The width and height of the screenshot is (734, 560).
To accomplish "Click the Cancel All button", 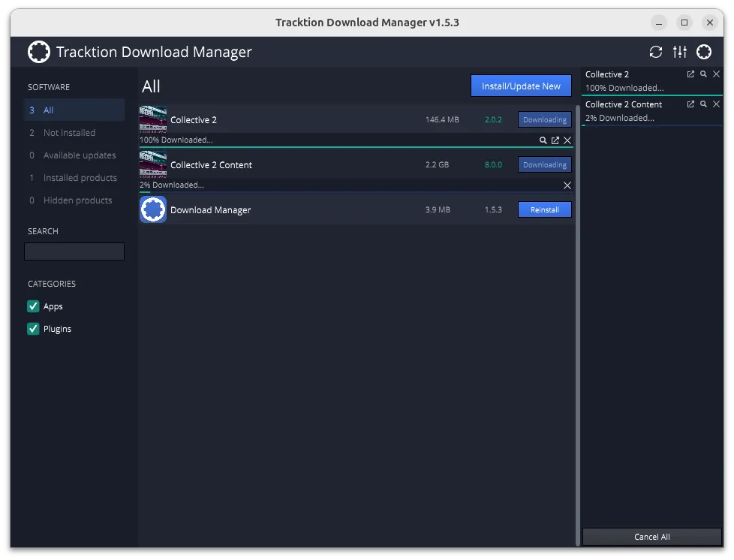I will (x=651, y=537).
